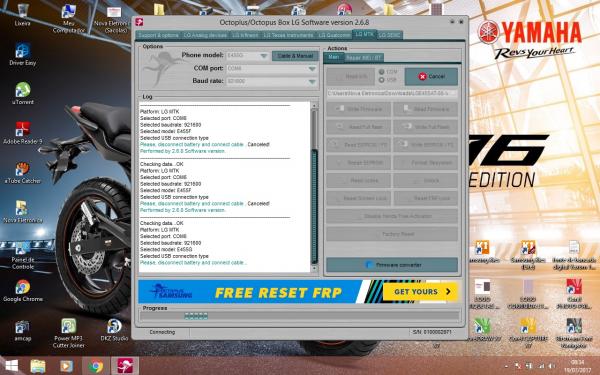Switch to the LG Qualcomm tab
The width and height of the screenshot is (600, 375).
[334, 35]
